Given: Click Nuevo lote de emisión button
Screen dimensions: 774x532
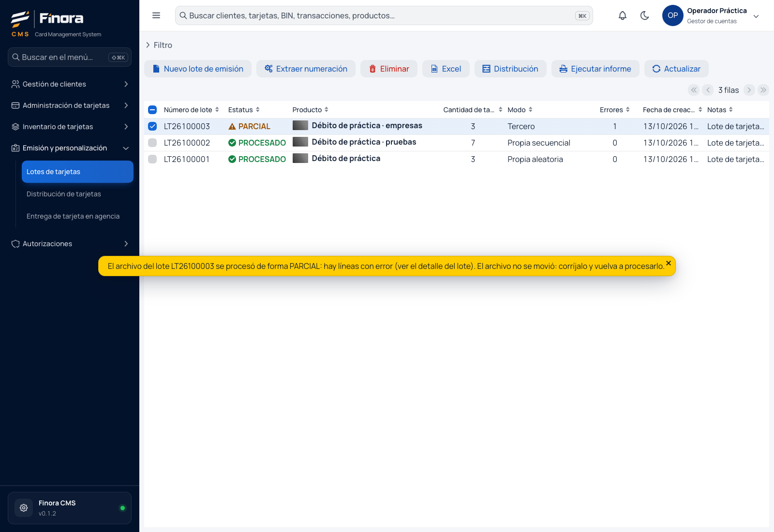Looking at the screenshot, I should 198,69.
